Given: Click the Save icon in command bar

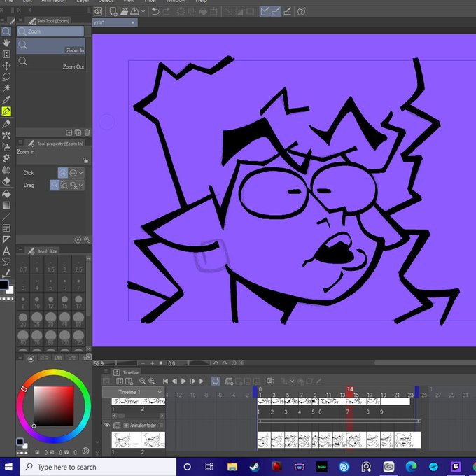Looking at the screenshot, I should (x=134, y=11).
